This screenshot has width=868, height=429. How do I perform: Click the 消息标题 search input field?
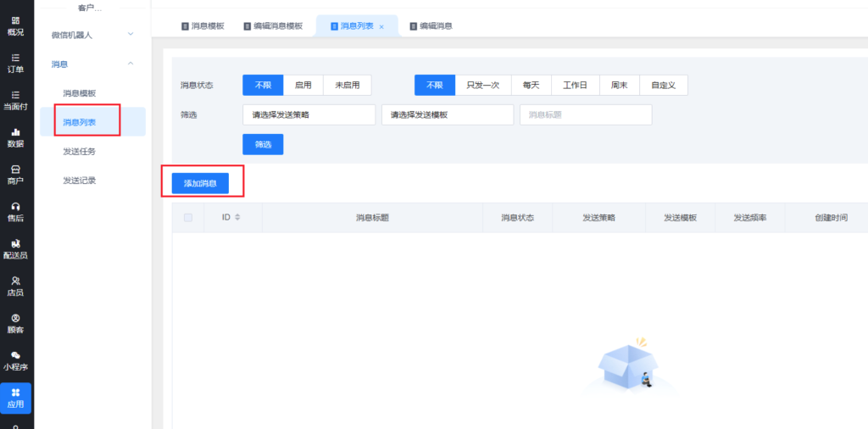586,115
